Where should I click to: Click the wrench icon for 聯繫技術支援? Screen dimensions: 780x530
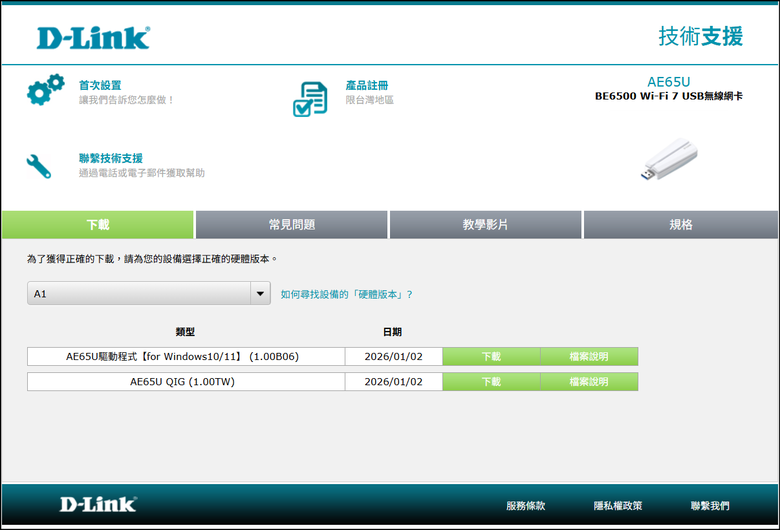click(x=39, y=166)
